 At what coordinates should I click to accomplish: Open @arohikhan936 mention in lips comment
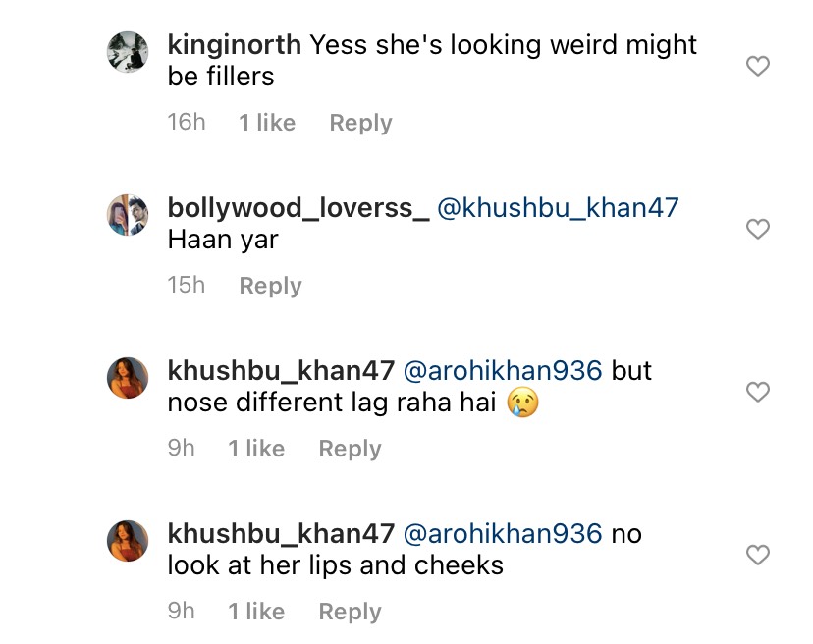click(503, 534)
